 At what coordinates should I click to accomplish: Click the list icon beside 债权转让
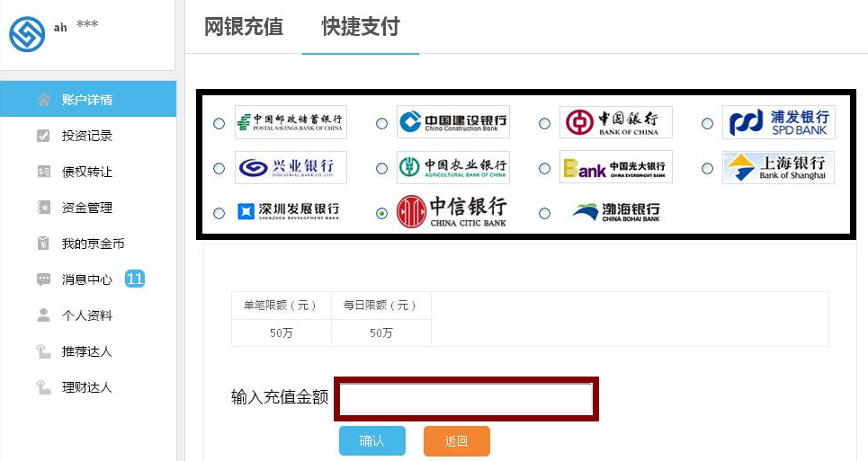(43, 172)
